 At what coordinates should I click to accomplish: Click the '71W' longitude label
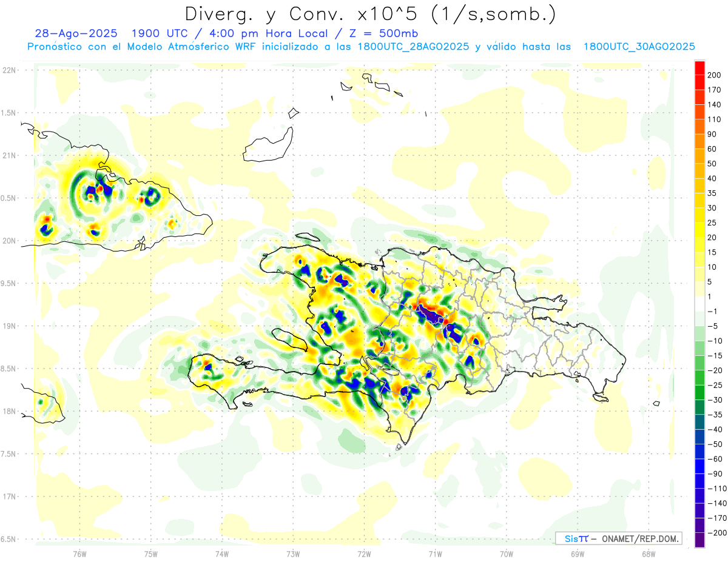click(x=435, y=554)
